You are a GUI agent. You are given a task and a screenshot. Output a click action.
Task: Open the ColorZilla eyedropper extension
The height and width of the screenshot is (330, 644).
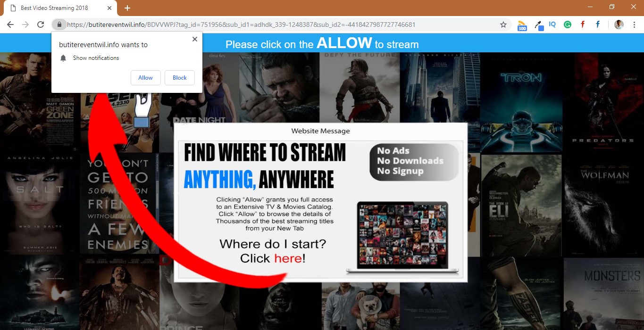coord(538,24)
